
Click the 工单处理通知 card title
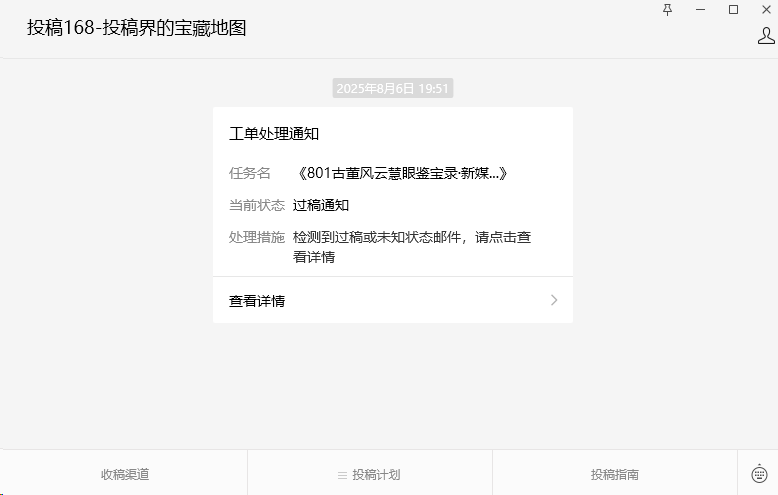pyautogui.click(x=274, y=134)
